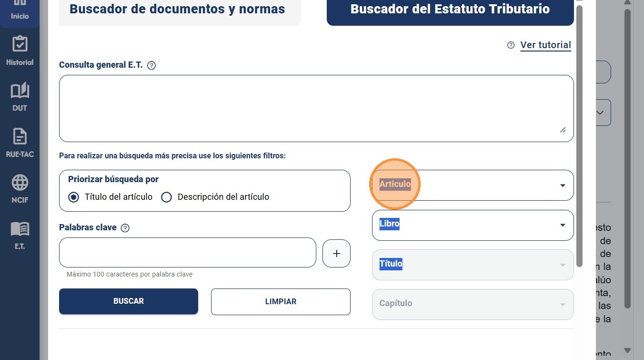
Task: Select Título del artículo radio option
Action: [73, 197]
